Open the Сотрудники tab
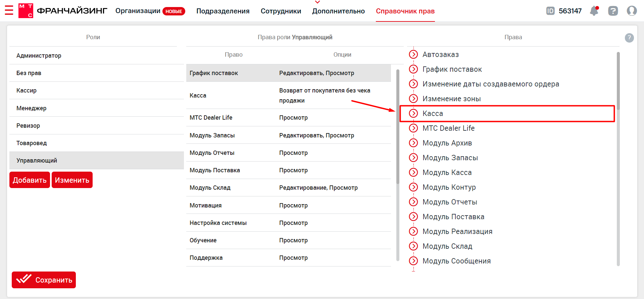The height and width of the screenshot is (299, 644). click(x=281, y=11)
